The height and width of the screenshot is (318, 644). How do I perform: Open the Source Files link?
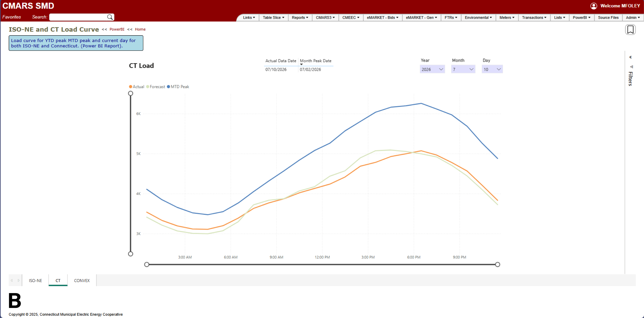(608, 17)
